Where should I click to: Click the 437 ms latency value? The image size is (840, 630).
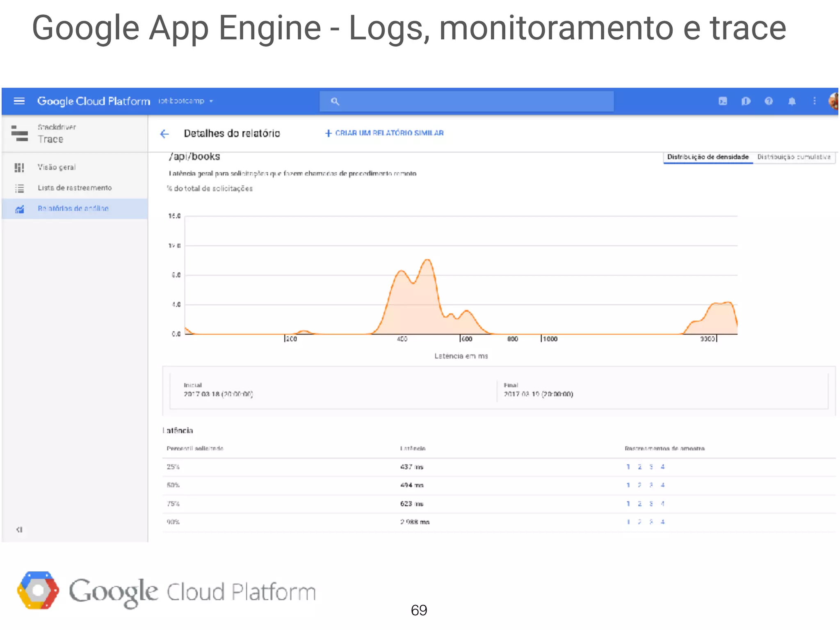coord(412,467)
